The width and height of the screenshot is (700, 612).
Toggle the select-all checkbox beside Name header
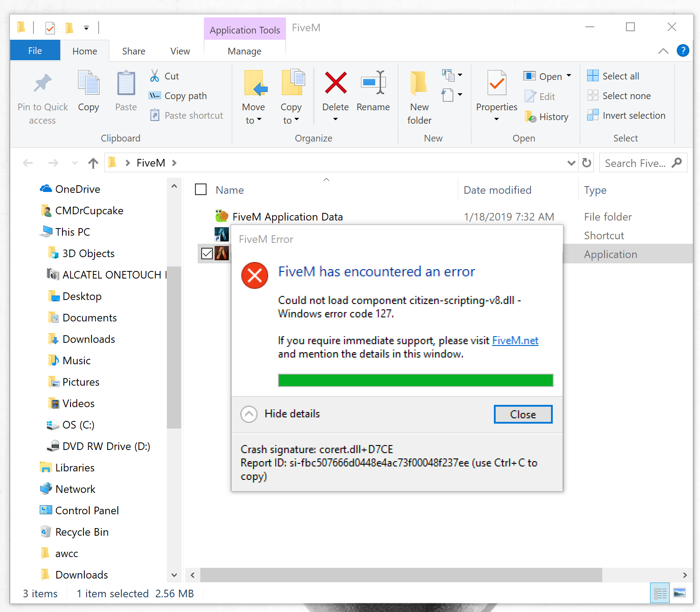tap(201, 190)
